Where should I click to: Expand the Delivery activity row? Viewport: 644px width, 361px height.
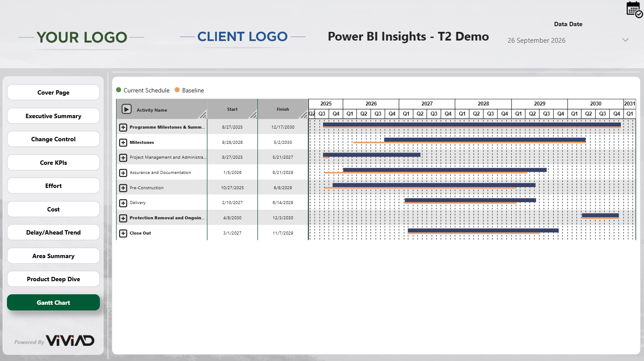[x=123, y=203]
